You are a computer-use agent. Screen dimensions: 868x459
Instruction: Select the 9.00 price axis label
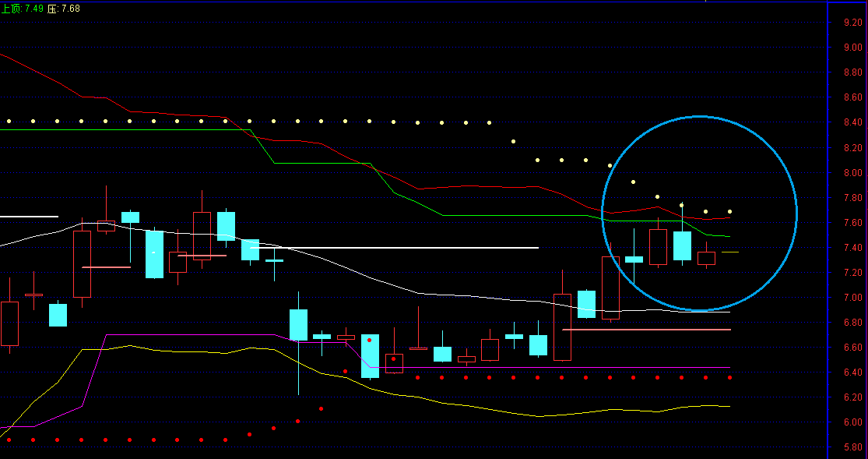tap(852, 48)
